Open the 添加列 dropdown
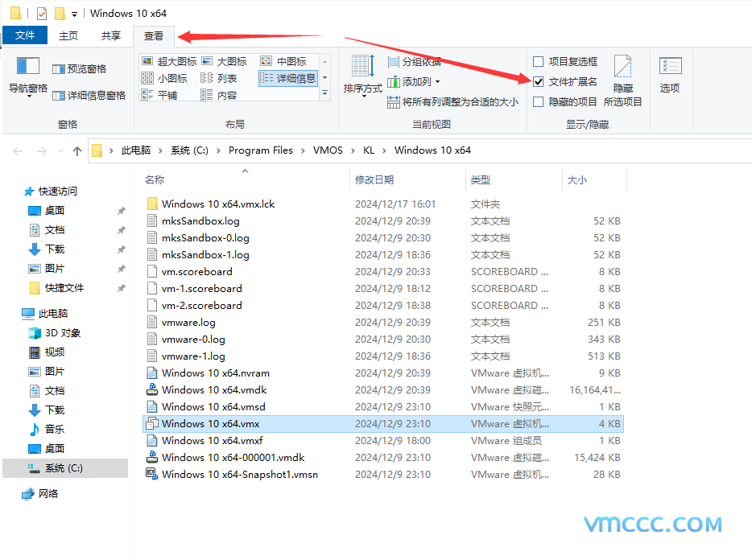 coord(414,81)
